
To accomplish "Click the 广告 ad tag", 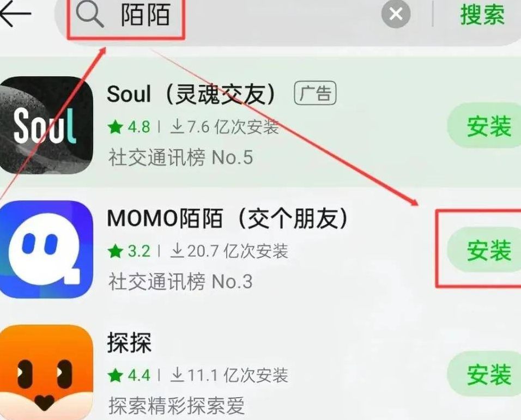I will click(315, 93).
